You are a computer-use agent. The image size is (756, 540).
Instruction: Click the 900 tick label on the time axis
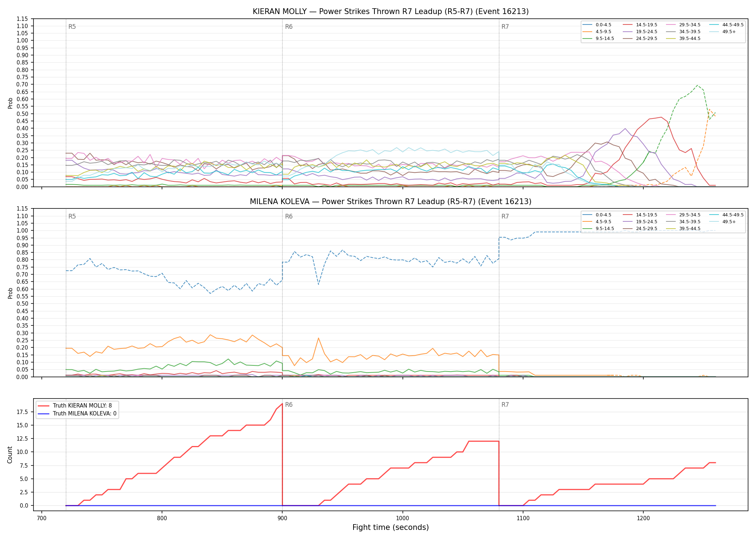tap(282, 518)
